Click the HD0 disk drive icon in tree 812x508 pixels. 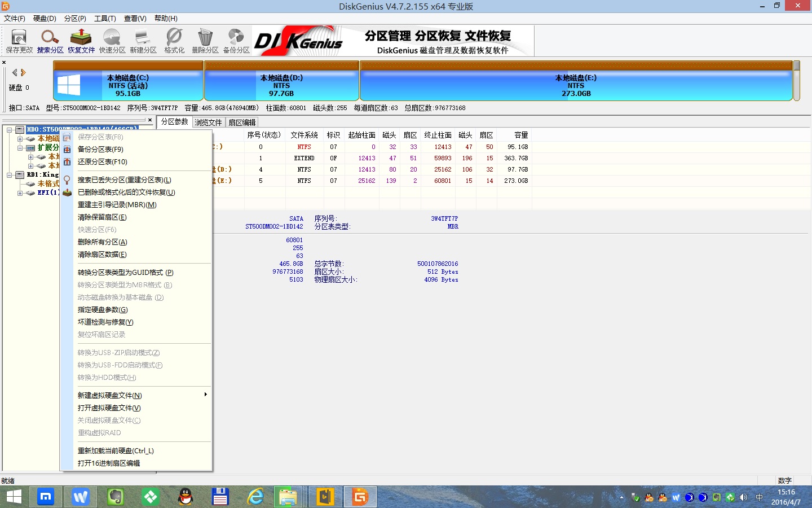(20, 129)
